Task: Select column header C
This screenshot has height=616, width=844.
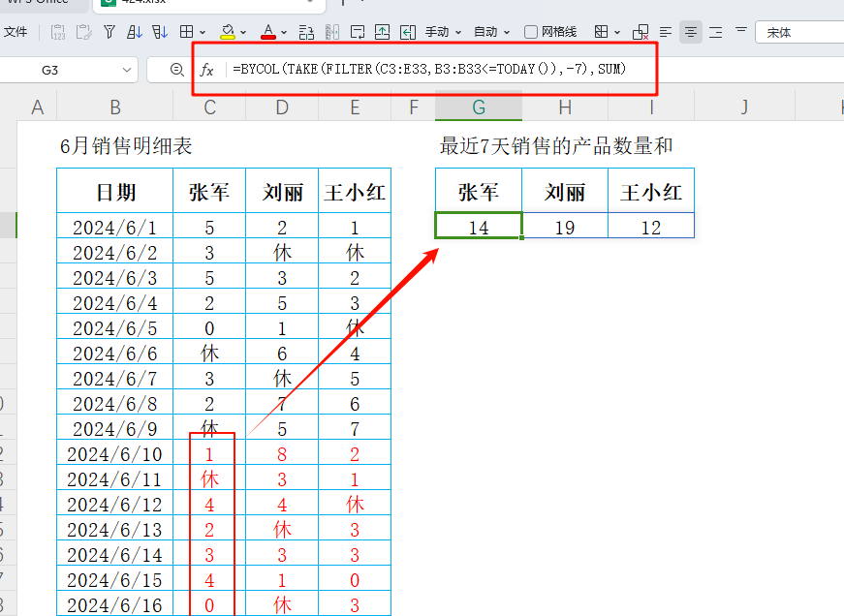Action: click(x=209, y=108)
